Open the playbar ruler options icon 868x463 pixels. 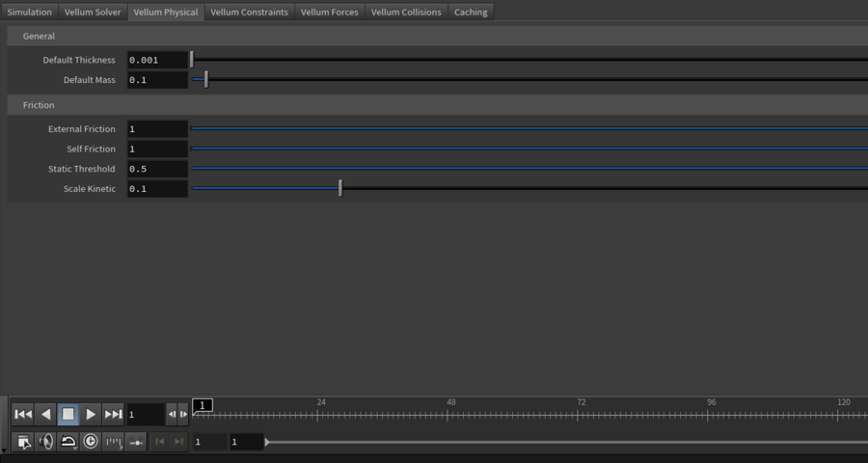[x=114, y=442]
